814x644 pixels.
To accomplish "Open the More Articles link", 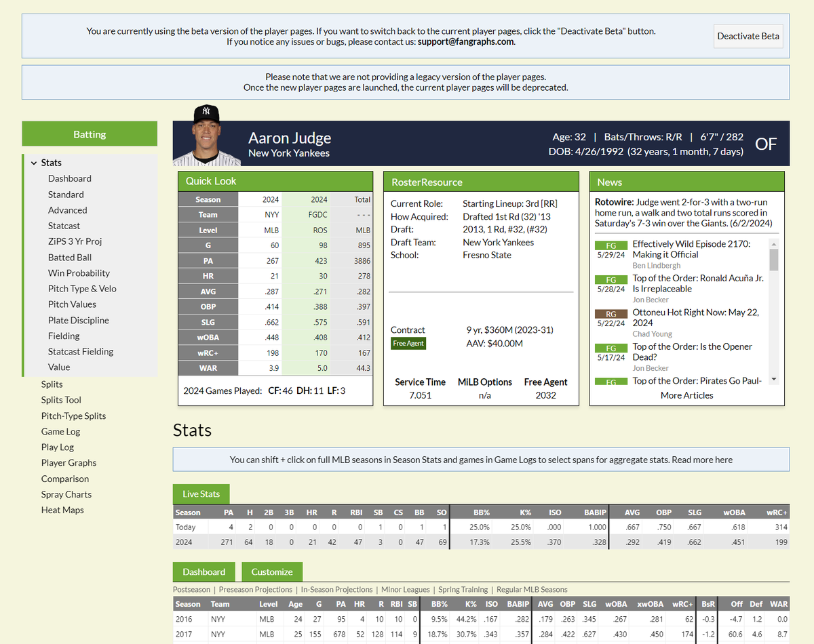I will 687,395.
